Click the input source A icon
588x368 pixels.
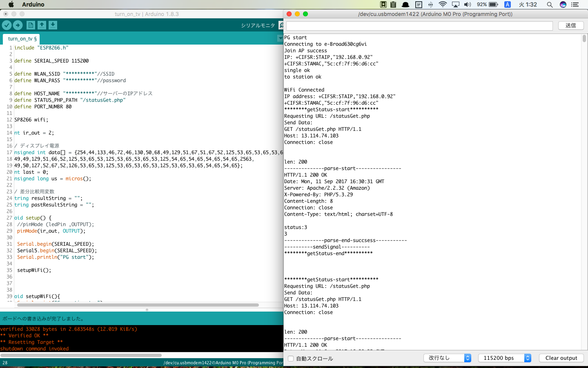click(508, 4)
